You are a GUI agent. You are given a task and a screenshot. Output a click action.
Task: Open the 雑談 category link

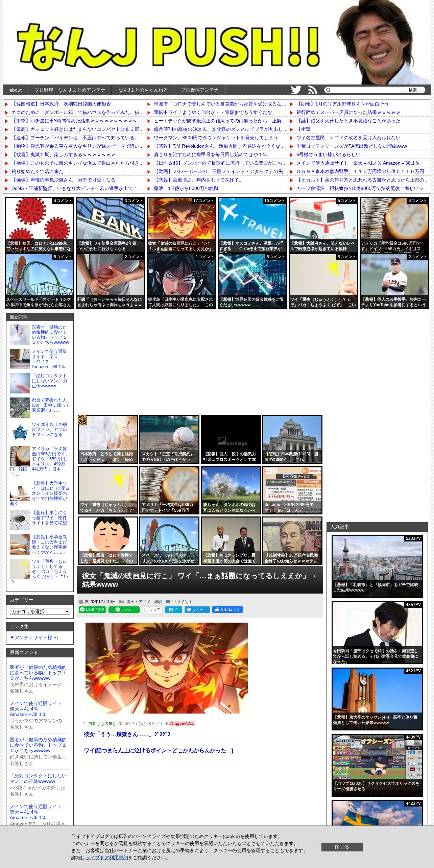(158, 601)
